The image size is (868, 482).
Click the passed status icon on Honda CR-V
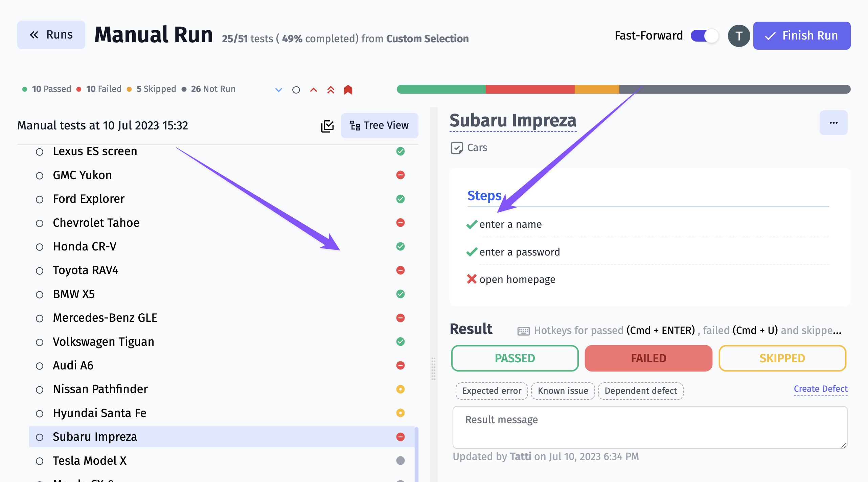click(x=399, y=246)
